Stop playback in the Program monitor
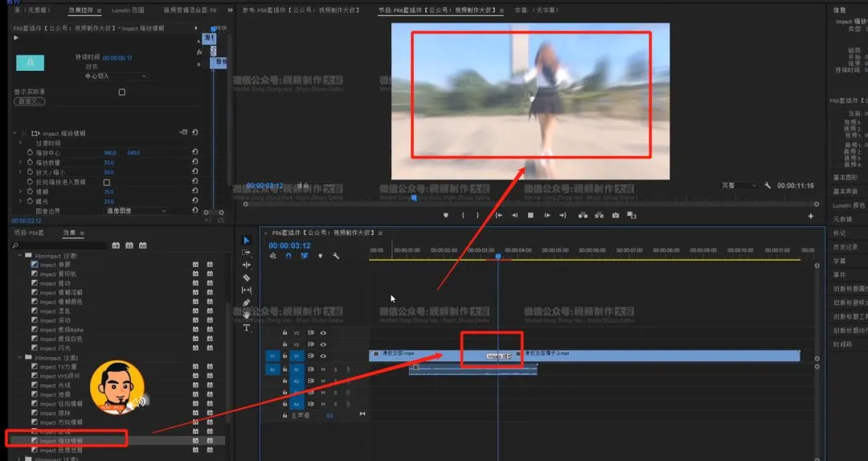The height and width of the screenshot is (461, 868). coord(530,215)
